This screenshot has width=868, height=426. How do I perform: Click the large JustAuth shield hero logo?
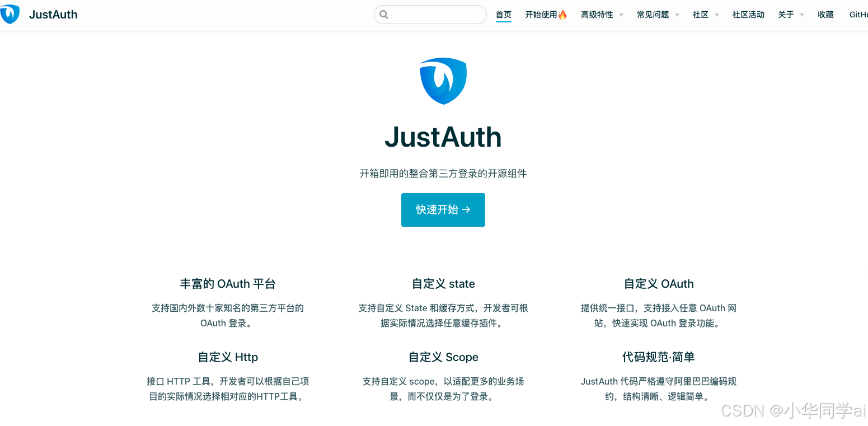(x=443, y=81)
